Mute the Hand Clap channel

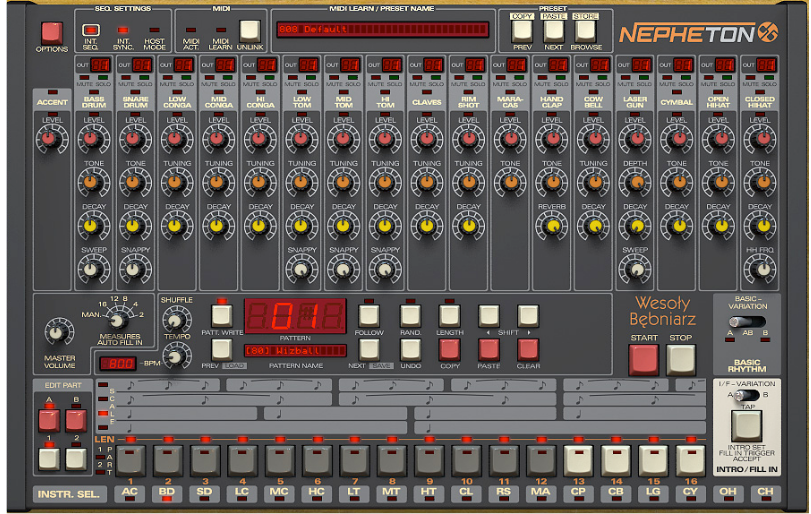tap(542, 78)
